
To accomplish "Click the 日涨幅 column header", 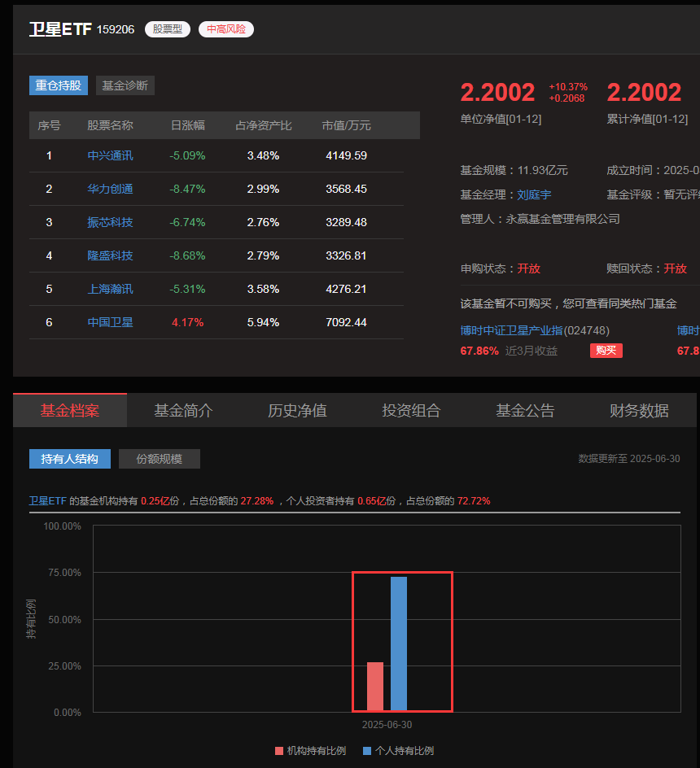I will [188, 125].
